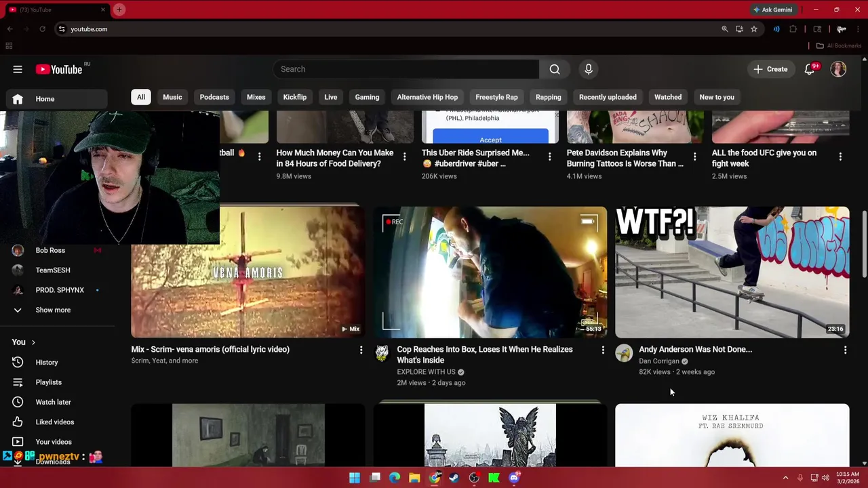
Task: Open options for UFC food video
Action: [840, 157]
